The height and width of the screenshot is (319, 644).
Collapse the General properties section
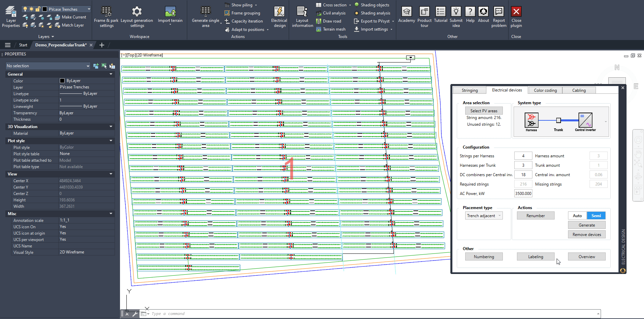(x=111, y=74)
